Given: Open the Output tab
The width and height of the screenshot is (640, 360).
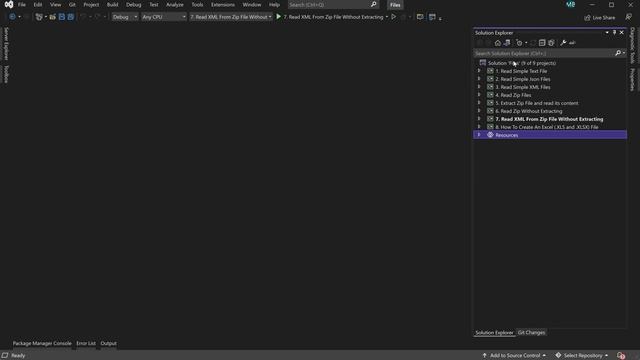Looking at the screenshot, I should point(109,343).
